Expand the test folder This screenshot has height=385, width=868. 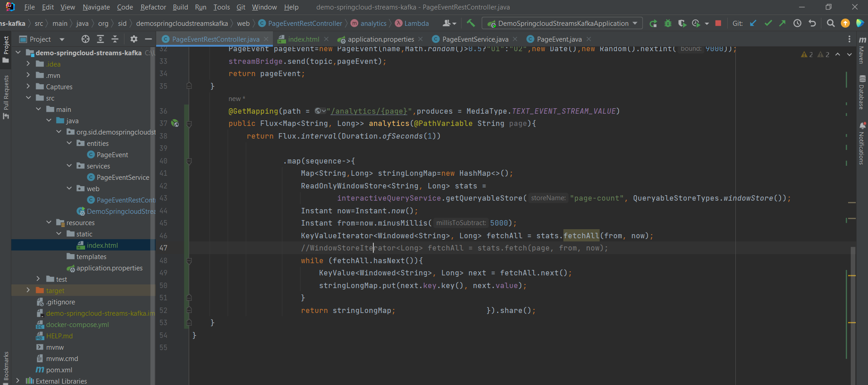(38, 279)
